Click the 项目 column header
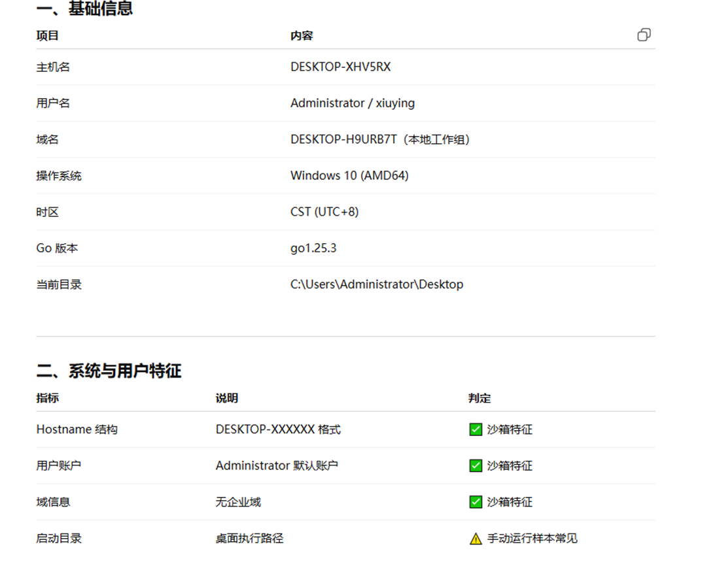Image resolution: width=728 pixels, height=572 pixels. tap(47, 36)
